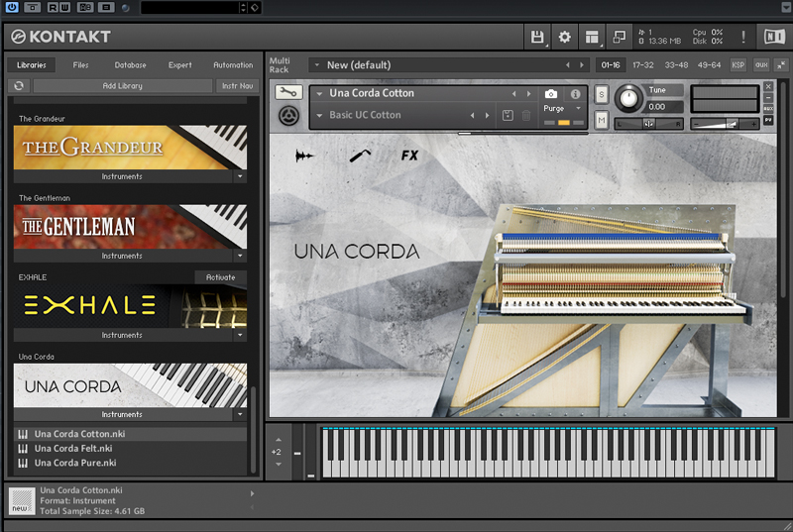The image size is (793, 532).
Task: Switch to the Files tab
Action: pos(80,64)
